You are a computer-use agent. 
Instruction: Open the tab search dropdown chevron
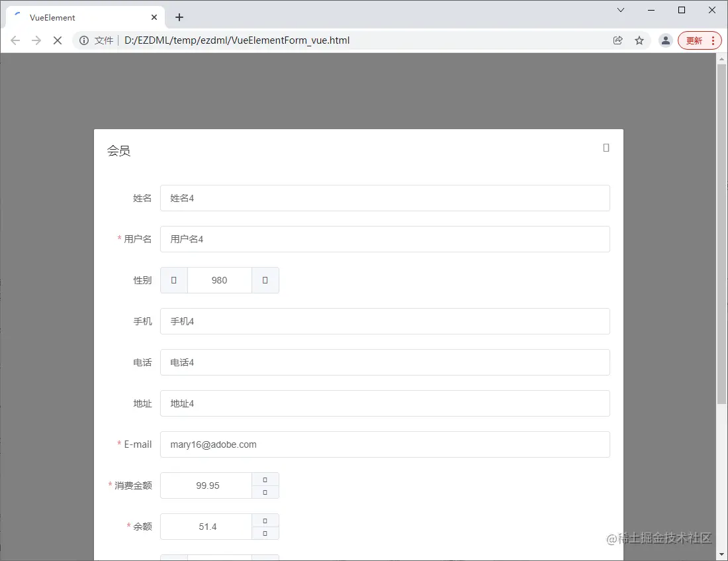click(x=621, y=10)
